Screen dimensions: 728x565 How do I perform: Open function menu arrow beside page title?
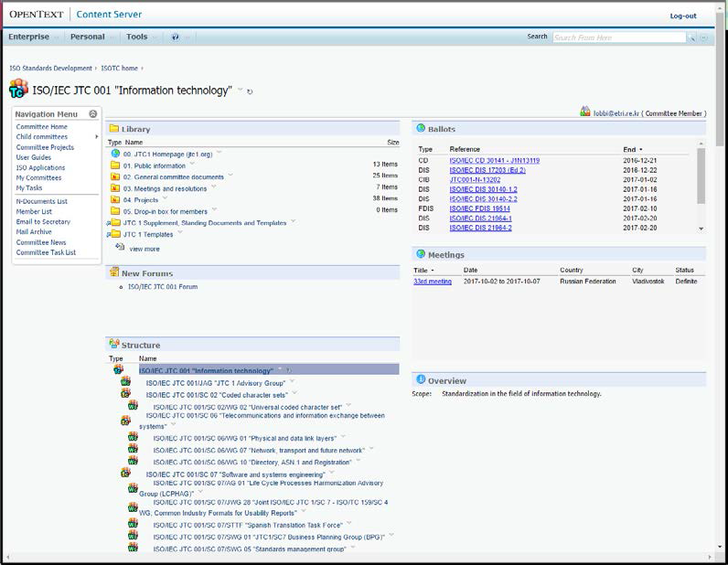(241, 90)
